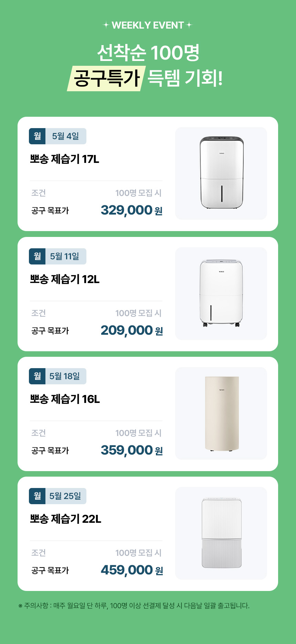The image size is (296, 644).
Task: Open the 뽀송 제습기 22L product image
Action: [221, 533]
